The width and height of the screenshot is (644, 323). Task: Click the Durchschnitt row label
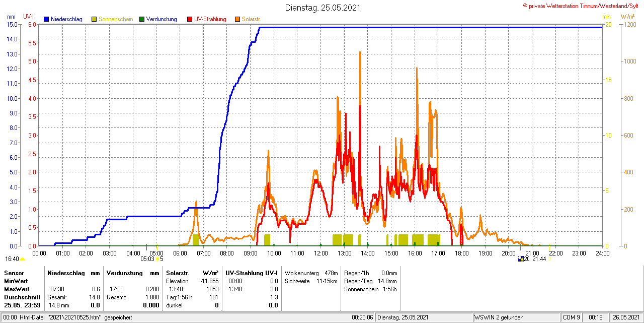(x=22, y=297)
